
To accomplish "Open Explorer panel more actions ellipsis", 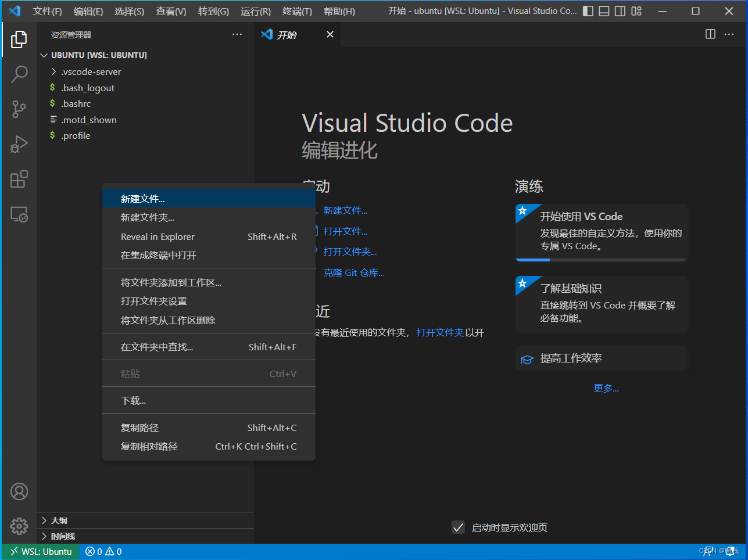I will pos(237,34).
